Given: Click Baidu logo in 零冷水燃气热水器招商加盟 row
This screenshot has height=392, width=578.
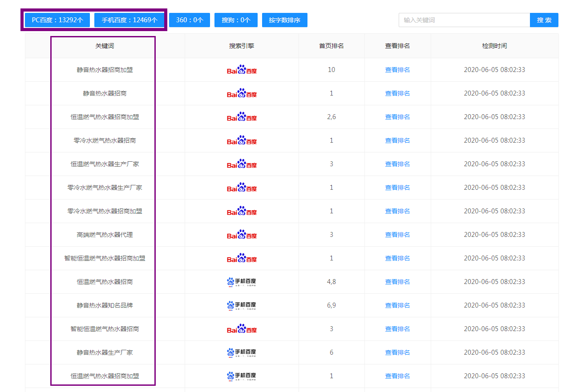Looking at the screenshot, I should click(x=242, y=211).
